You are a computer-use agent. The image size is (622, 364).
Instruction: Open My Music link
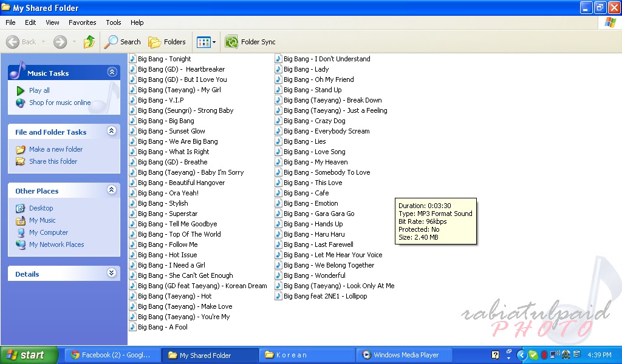pos(43,221)
